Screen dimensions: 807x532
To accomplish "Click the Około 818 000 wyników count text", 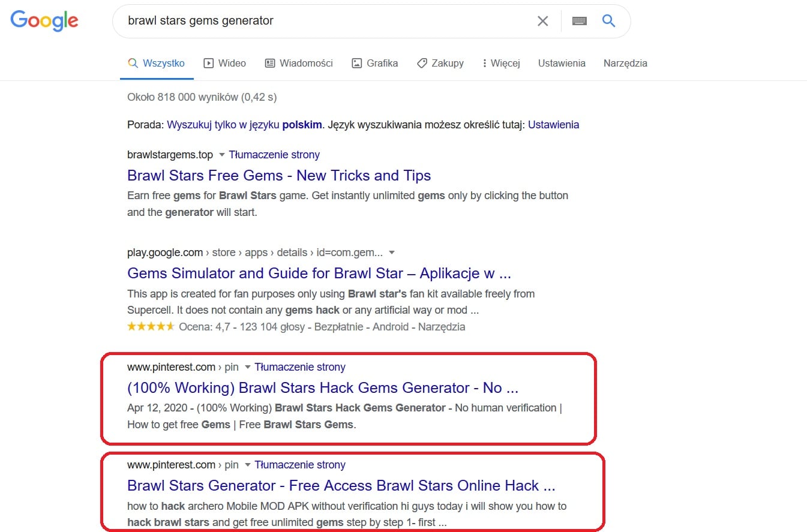I will 202,97.
